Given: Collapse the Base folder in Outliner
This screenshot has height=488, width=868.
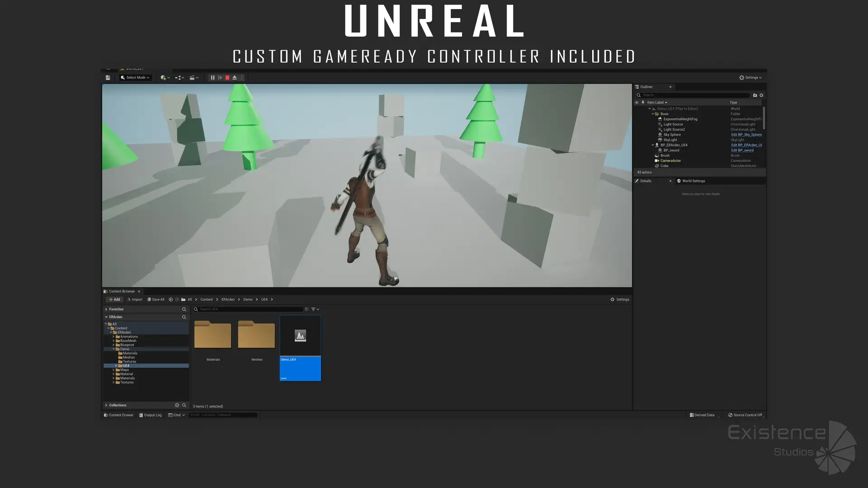Looking at the screenshot, I should pyautogui.click(x=653, y=114).
